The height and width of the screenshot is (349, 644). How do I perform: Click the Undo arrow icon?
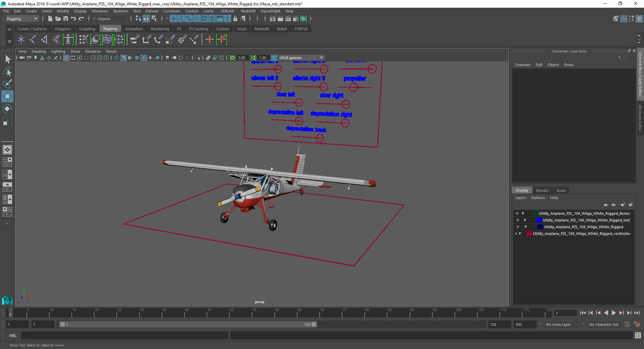[73, 19]
